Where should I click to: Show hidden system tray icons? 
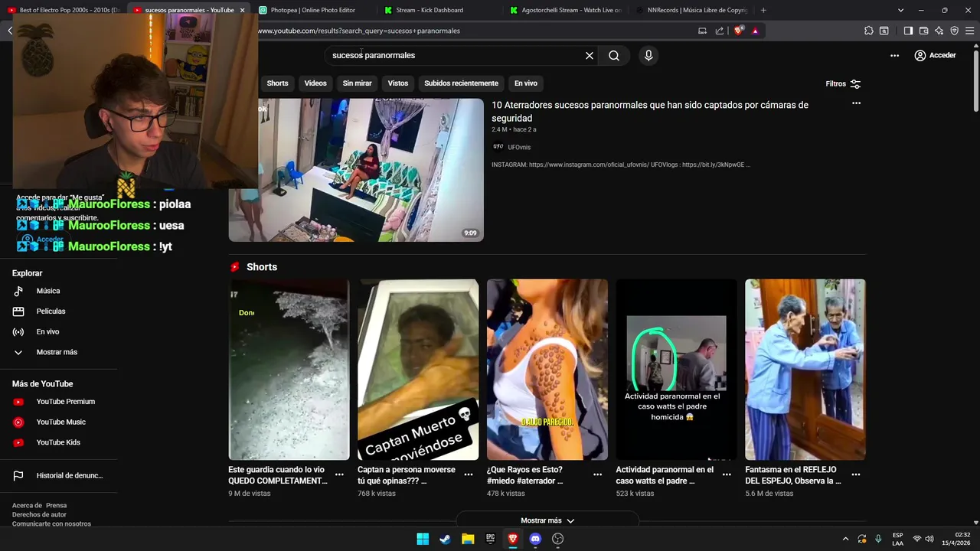pyautogui.click(x=845, y=539)
